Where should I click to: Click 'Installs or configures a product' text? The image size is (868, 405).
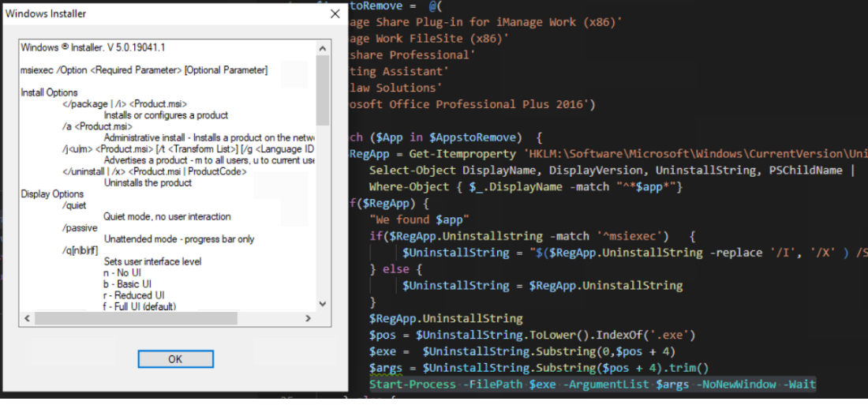tap(166, 115)
